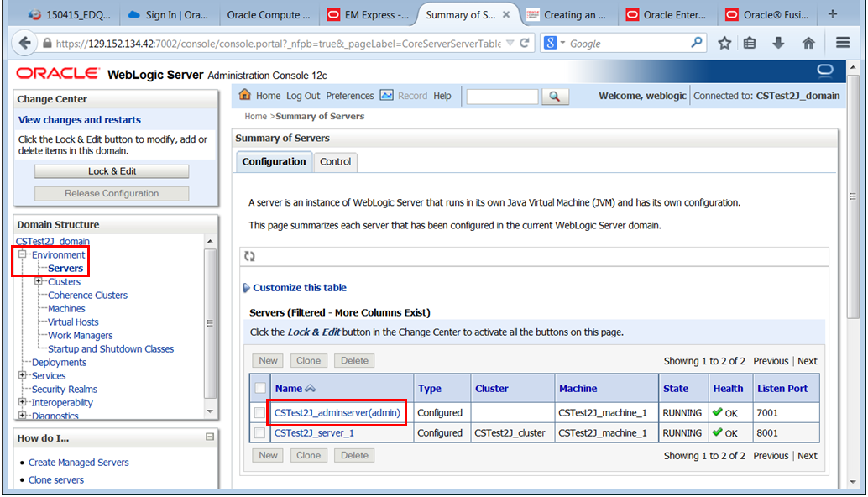Open Clone servers help link
Screen dimensions: 868x497
[56, 480]
